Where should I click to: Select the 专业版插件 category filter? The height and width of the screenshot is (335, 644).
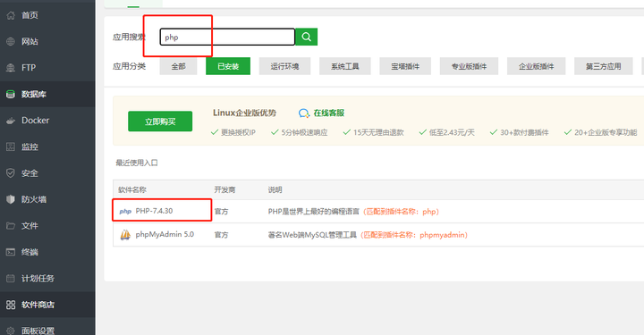click(x=469, y=66)
